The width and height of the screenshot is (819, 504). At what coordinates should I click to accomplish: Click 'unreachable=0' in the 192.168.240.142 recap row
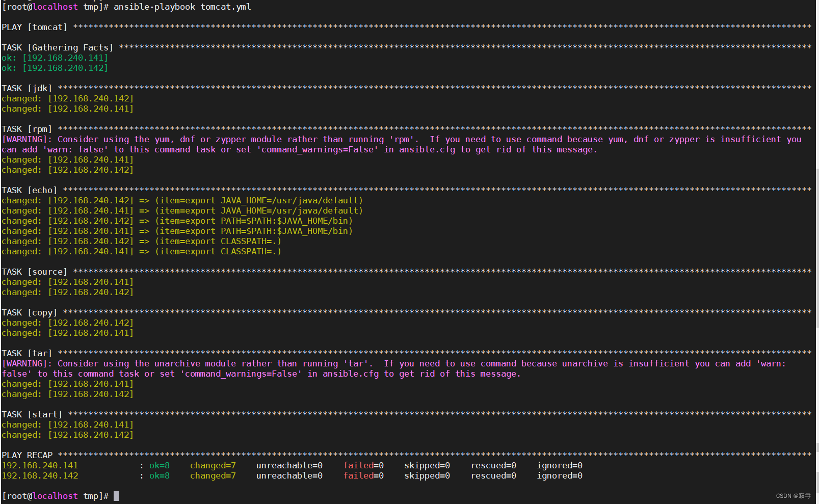tap(289, 476)
